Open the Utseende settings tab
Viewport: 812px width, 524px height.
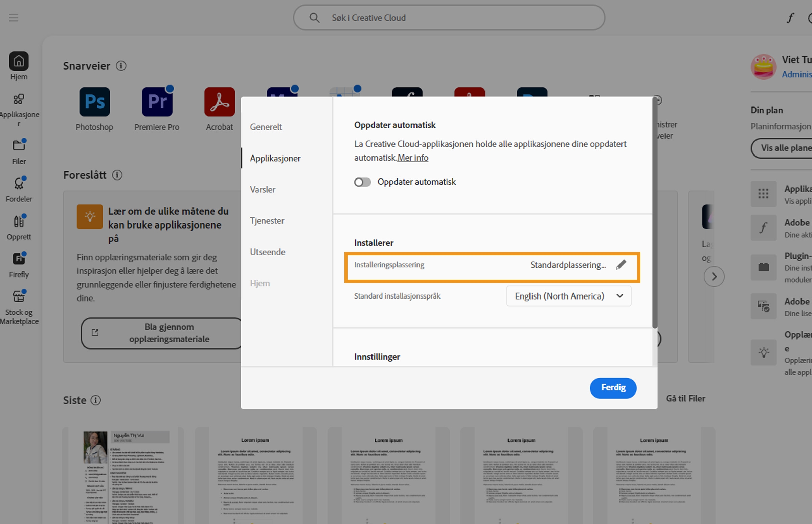click(268, 252)
